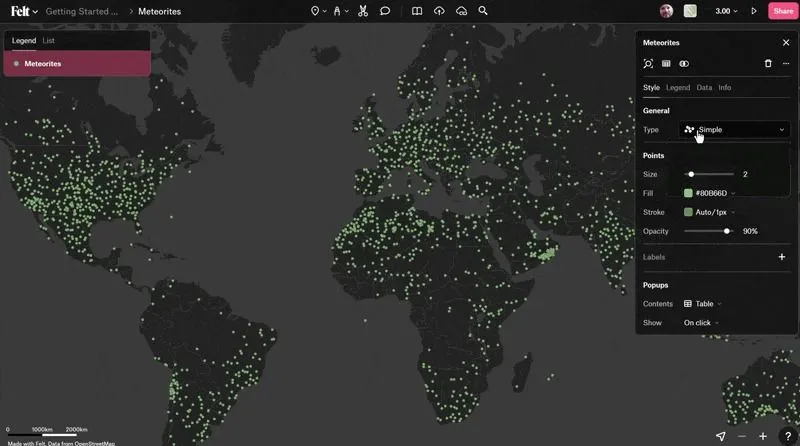Select the Legend tab in layer panel
The image size is (800, 446).
pyautogui.click(x=678, y=88)
